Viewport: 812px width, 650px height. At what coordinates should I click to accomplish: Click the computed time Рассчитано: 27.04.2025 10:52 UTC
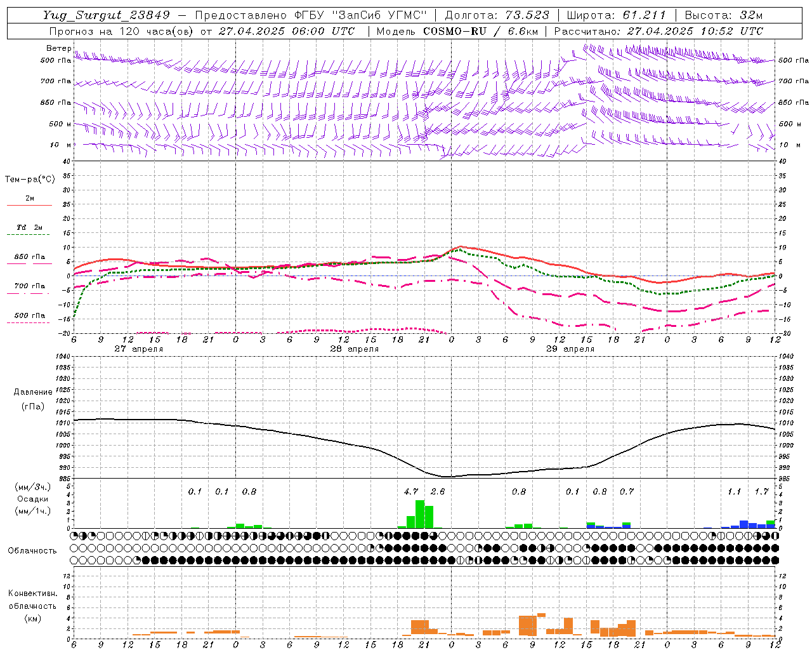point(658,31)
